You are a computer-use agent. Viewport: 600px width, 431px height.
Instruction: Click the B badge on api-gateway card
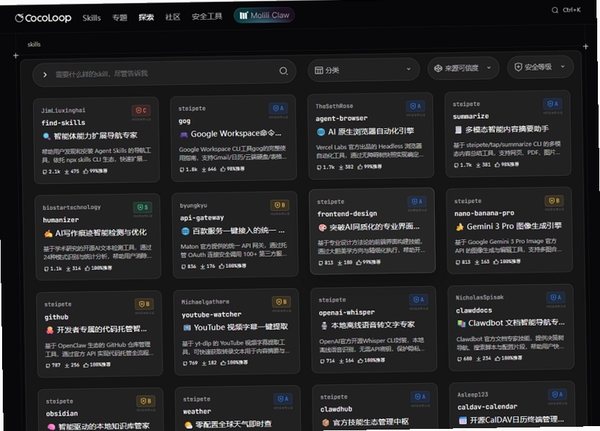pyautogui.click(x=280, y=205)
